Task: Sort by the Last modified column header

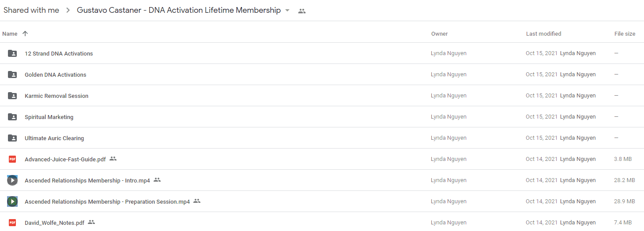Action: pyautogui.click(x=544, y=34)
